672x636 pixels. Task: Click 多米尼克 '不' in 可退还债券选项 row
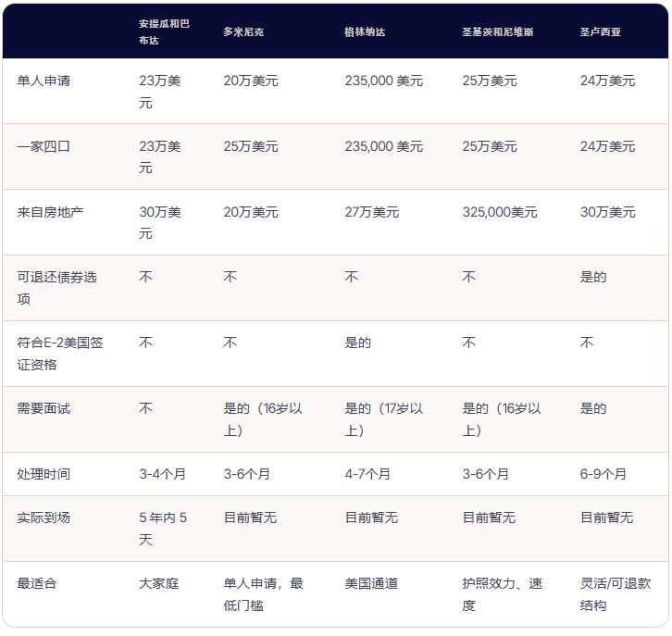pyautogui.click(x=230, y=277)
